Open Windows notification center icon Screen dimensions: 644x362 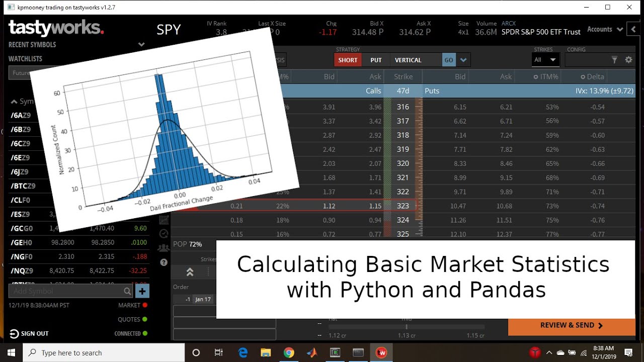[x=628, y=352]
